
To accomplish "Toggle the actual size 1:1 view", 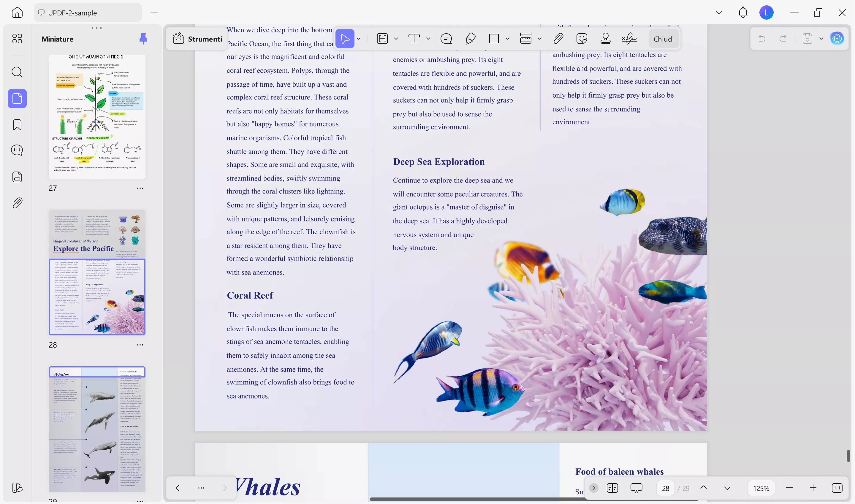I will click(x=837, y=488).
